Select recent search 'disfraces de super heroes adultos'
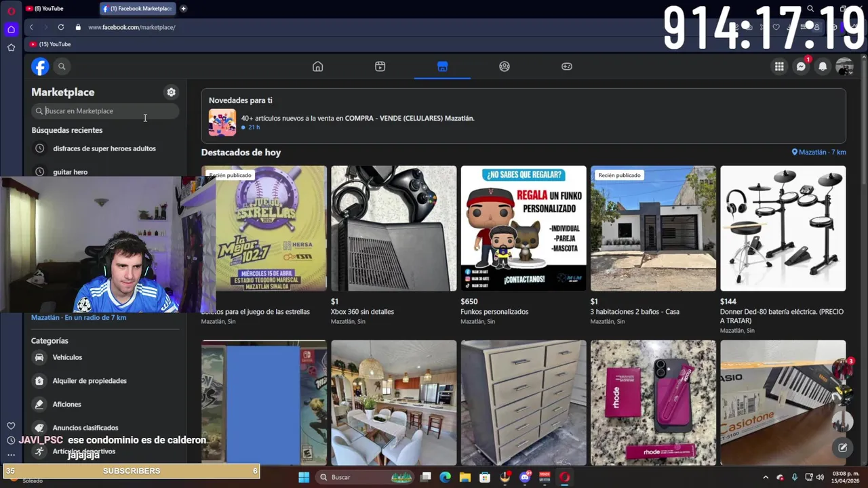This screenshot has width=868, height=488. click(x=104, y=148)
